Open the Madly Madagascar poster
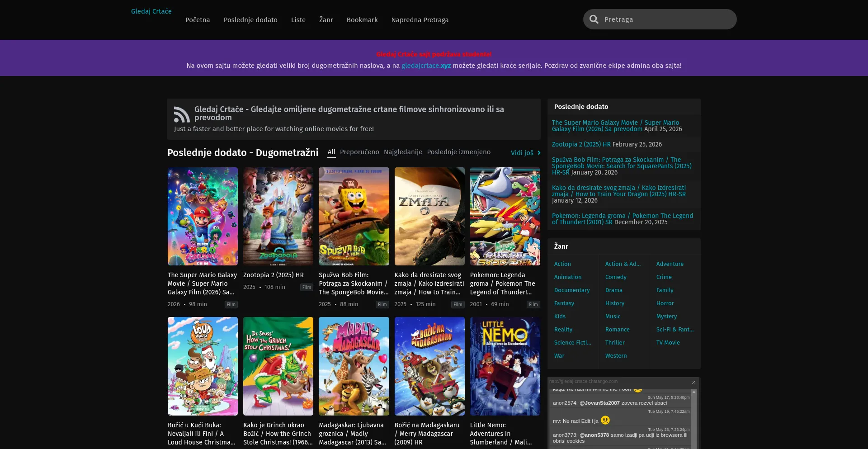Image resolution: width=868 pixels, height=449 pixels. (x=354, y=366)
